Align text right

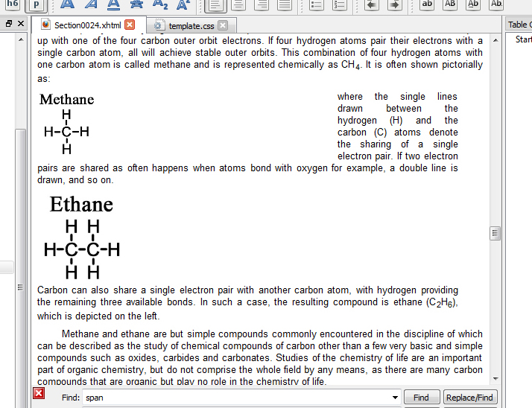[x=262, y=4]
